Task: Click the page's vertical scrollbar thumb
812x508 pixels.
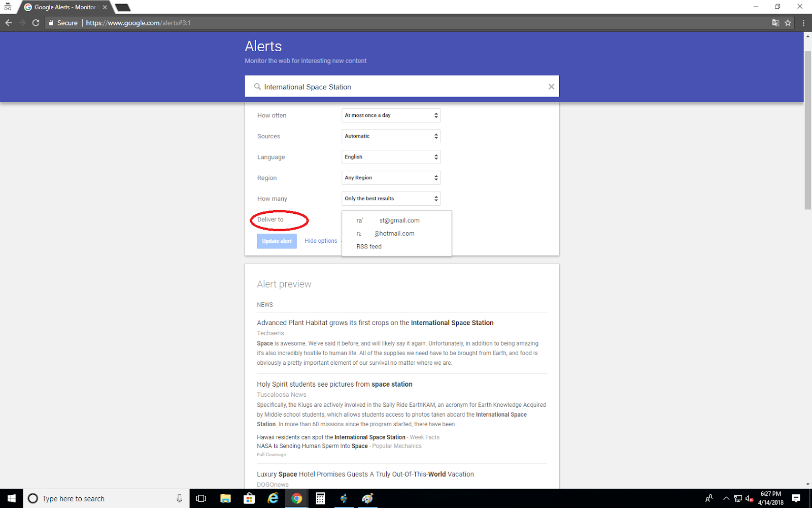Action: (808, 130)
